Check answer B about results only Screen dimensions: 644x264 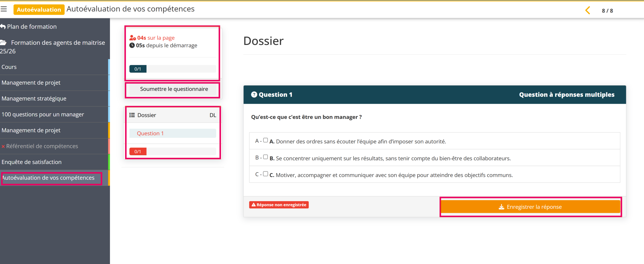click(265, 157)
